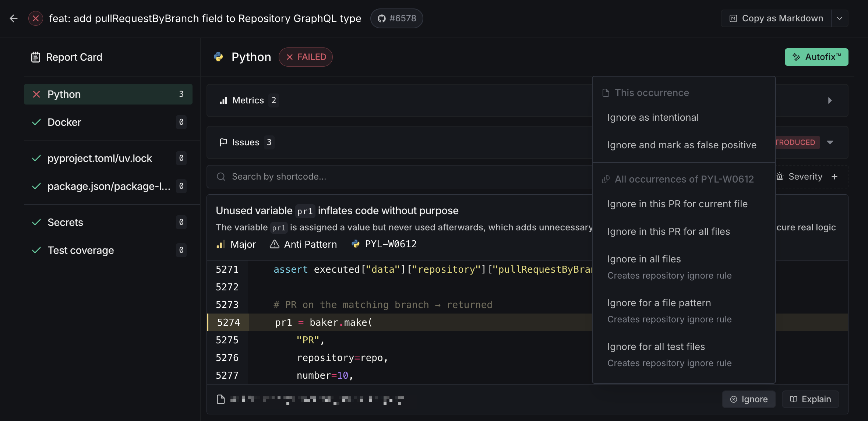Click the back arrow icon
The width and height of the screenshot is (868, 421).
[x=14, y=18]
